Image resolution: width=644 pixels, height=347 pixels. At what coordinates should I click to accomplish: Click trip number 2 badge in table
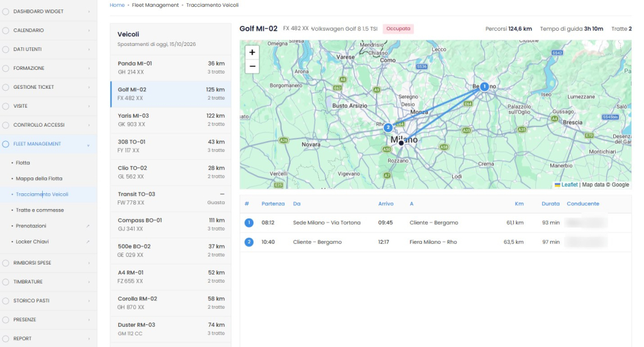tap(249, 242)
